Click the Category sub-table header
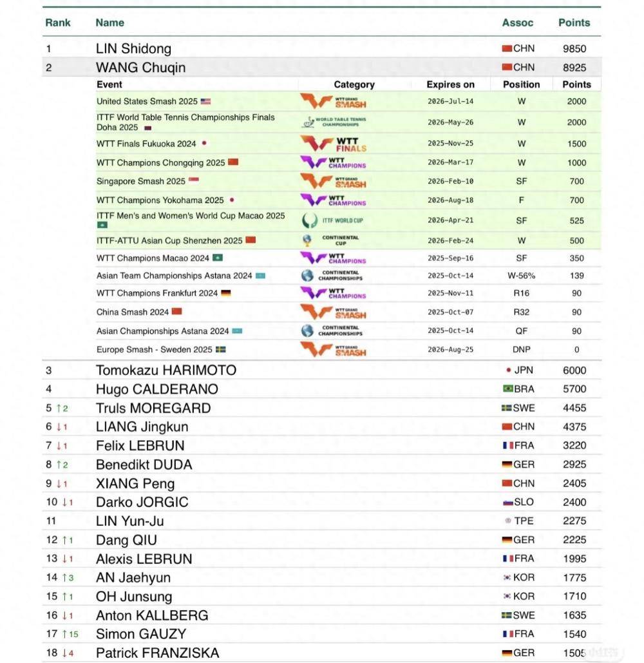This screenshot has height=663, width=644. pos(354,84)
